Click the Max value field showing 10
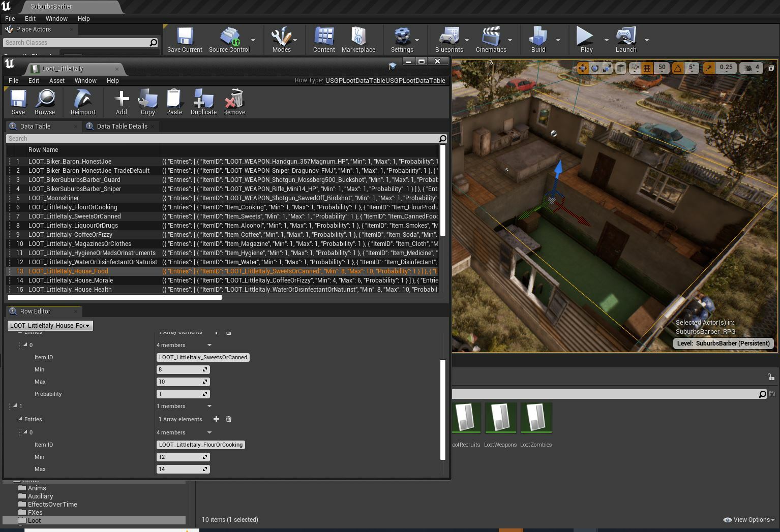Screen dimensions: 780x532 click(183, 382)
